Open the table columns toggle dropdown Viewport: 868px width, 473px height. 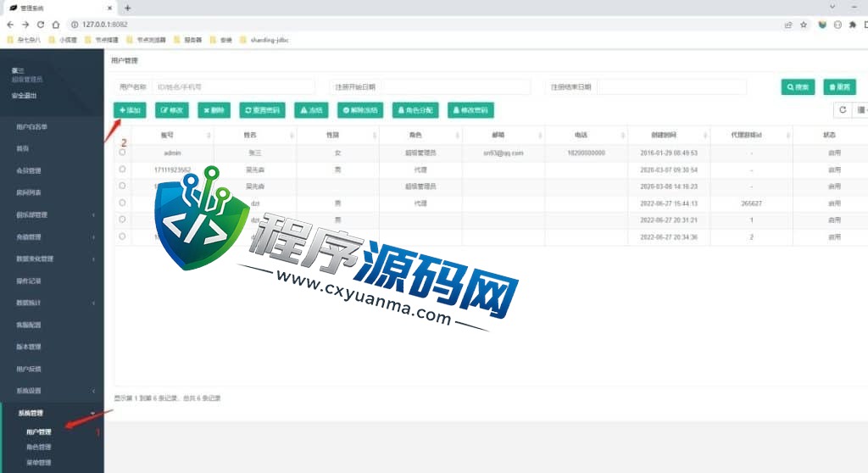click(x=861, y=109)
